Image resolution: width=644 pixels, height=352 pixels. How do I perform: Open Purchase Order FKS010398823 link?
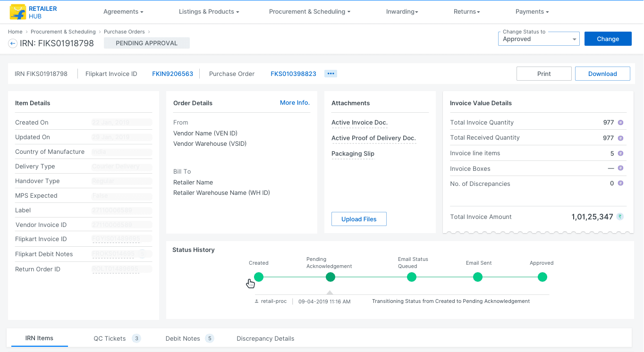coord(293,74)
